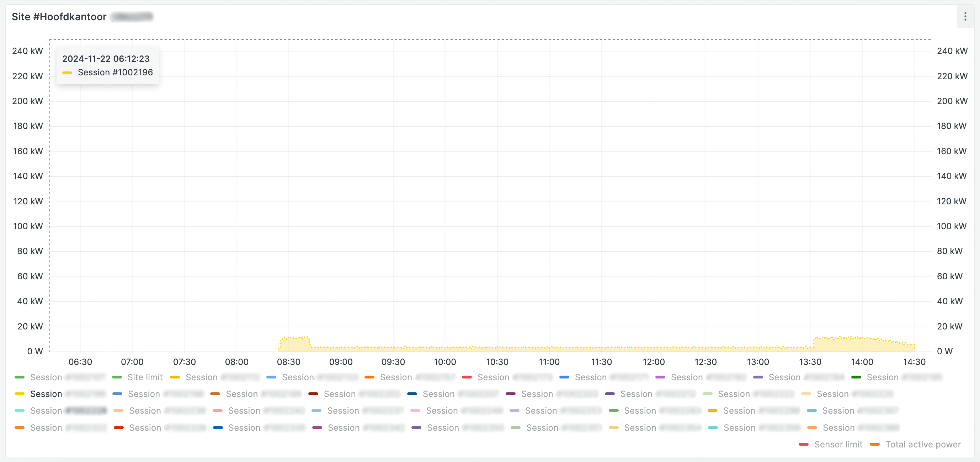Screen dimensions: 980x462
Task: Click the maroon dark-red session legend swatch
Action: pos(313,394)
